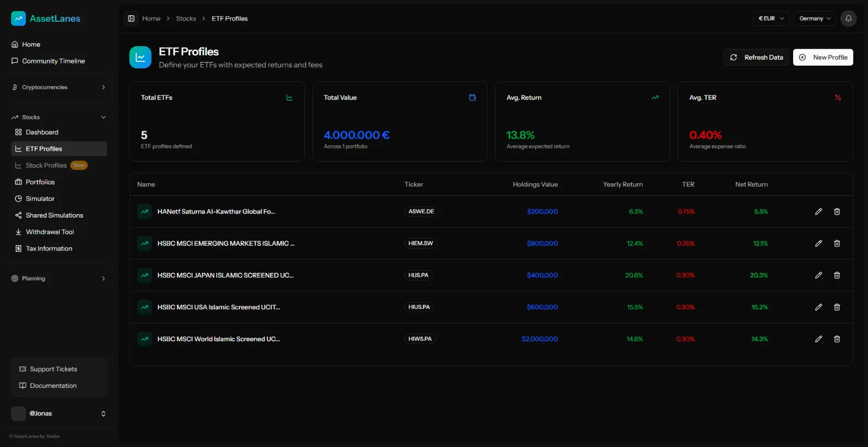Click the ASWE.DE ticker badge

click(421, 212)
